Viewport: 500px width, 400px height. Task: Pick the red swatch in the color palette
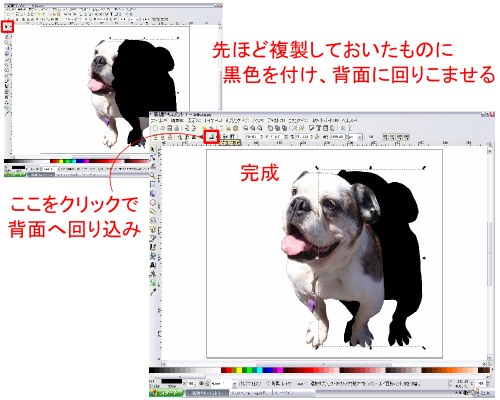[229, 370]
